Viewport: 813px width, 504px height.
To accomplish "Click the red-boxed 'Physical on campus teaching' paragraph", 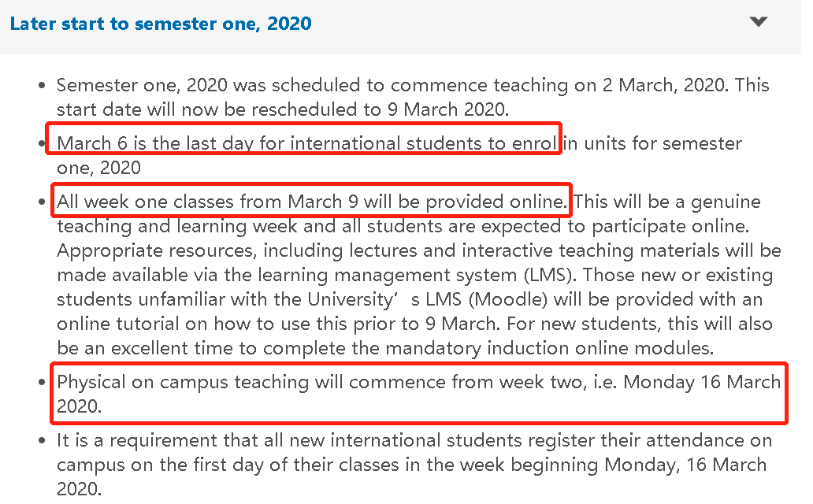I will pos(418,394).
